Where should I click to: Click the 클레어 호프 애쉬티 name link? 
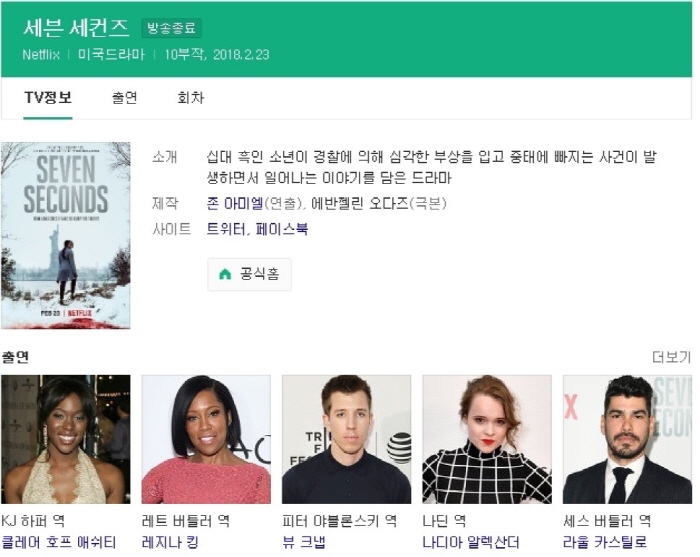[58, 542]
